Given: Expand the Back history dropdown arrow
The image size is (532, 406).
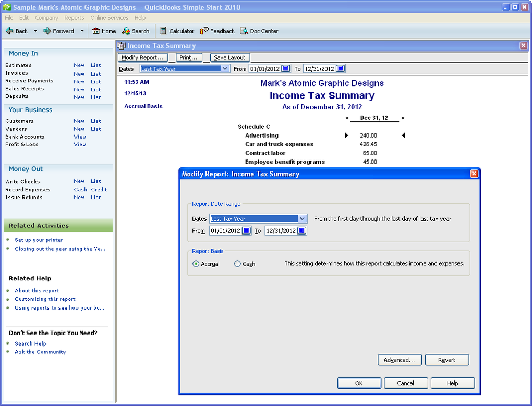Looking at the screenshot, I should pos(35,31).
